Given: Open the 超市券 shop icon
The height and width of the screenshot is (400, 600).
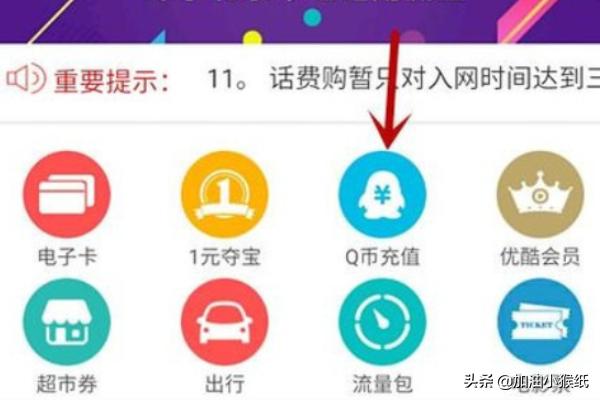Looking at the screenshot, I should point(67,322).
